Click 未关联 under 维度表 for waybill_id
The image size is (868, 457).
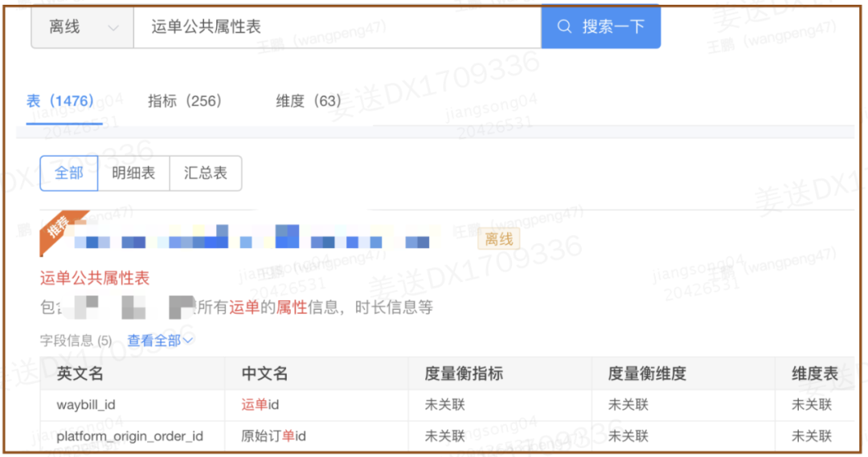click(x=812, y=405)
